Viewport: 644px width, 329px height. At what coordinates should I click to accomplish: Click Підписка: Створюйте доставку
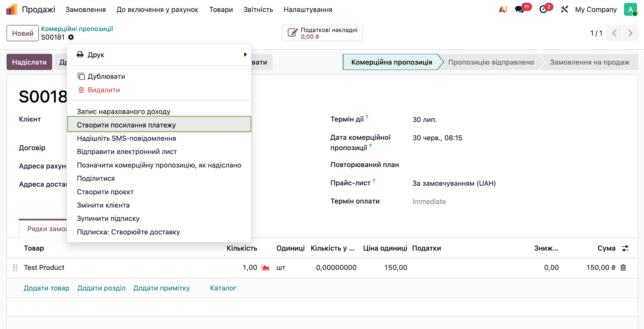pyautogui.click(x=159, y=232)
